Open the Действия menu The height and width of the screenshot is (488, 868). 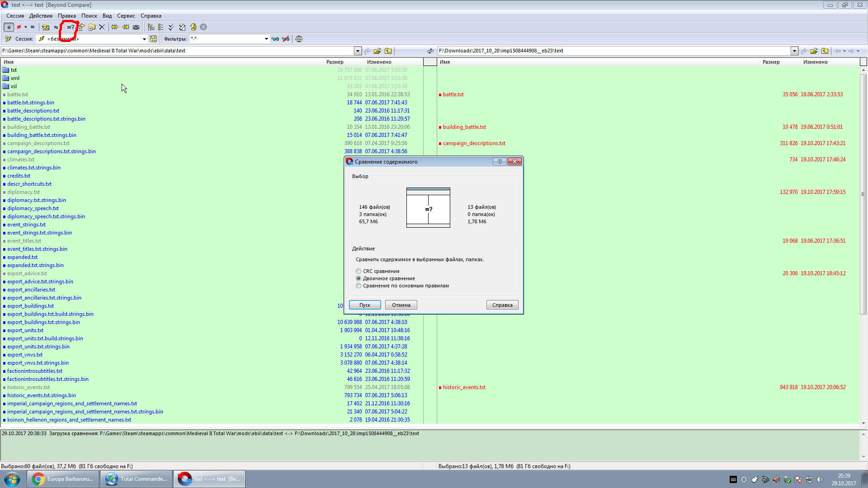coord(41,16)
